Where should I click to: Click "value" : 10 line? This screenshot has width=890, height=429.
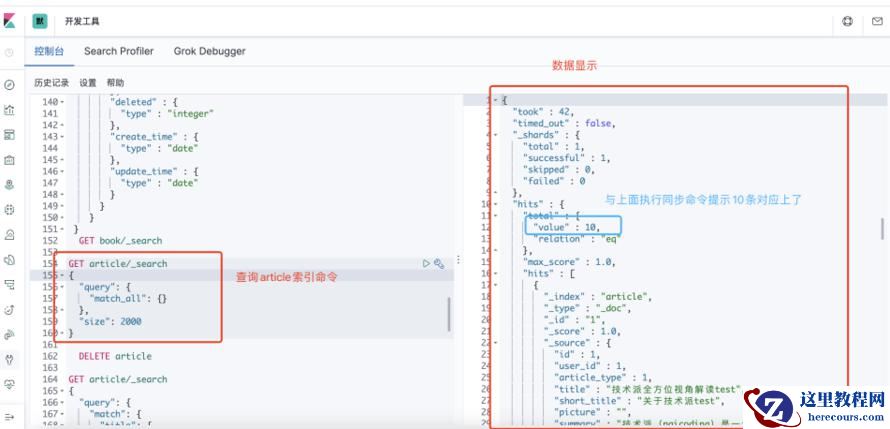pos(567,228)
